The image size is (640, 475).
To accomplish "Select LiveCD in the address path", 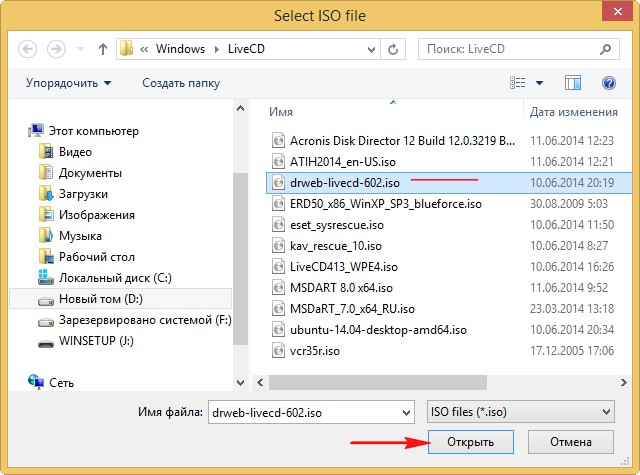I will (x=246, y=49).
